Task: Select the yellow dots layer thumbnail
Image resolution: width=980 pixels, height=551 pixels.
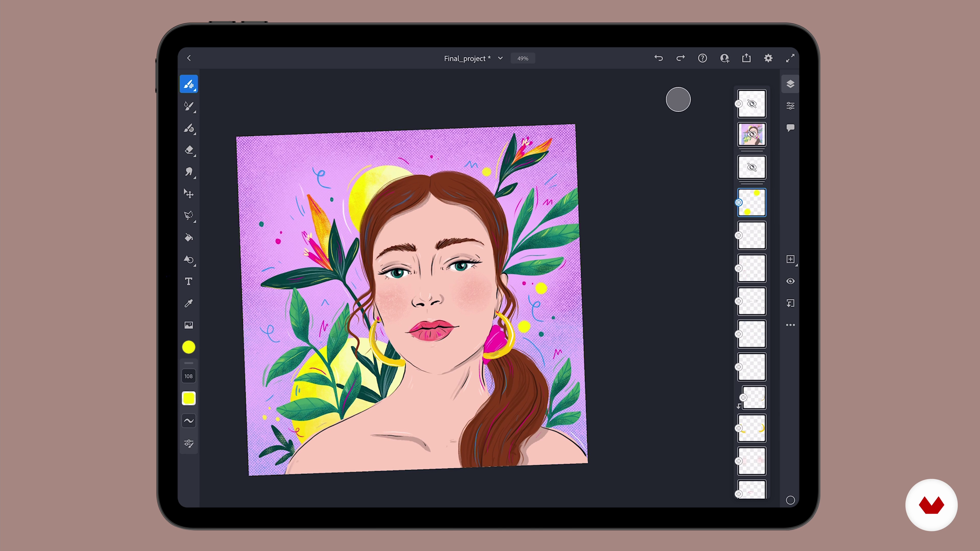Action: pyautogui.click(x=752, y=203)
